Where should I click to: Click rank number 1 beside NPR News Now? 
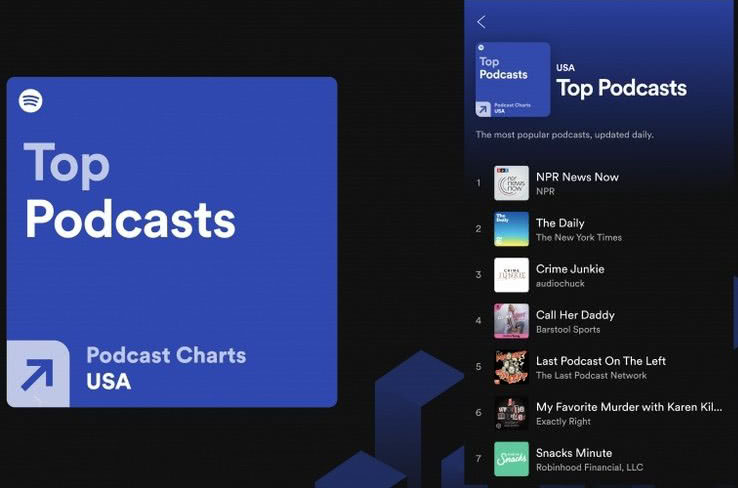pos(479,183)
